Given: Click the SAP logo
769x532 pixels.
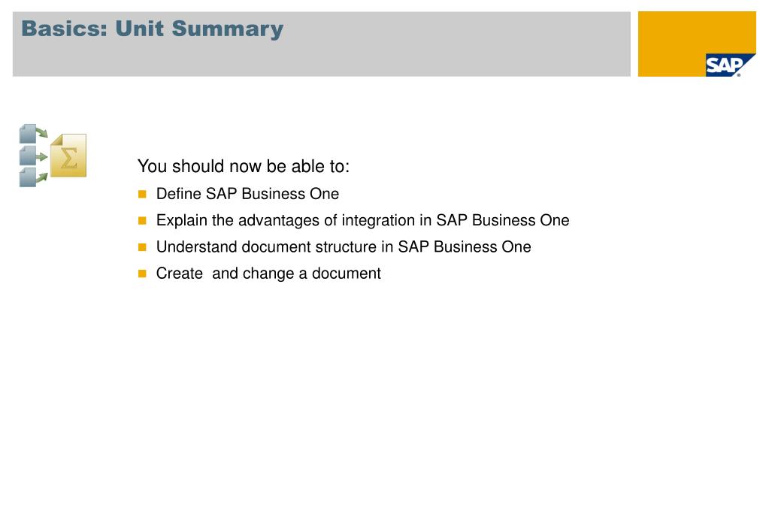Looking at the screenshot, I should 722,65.
